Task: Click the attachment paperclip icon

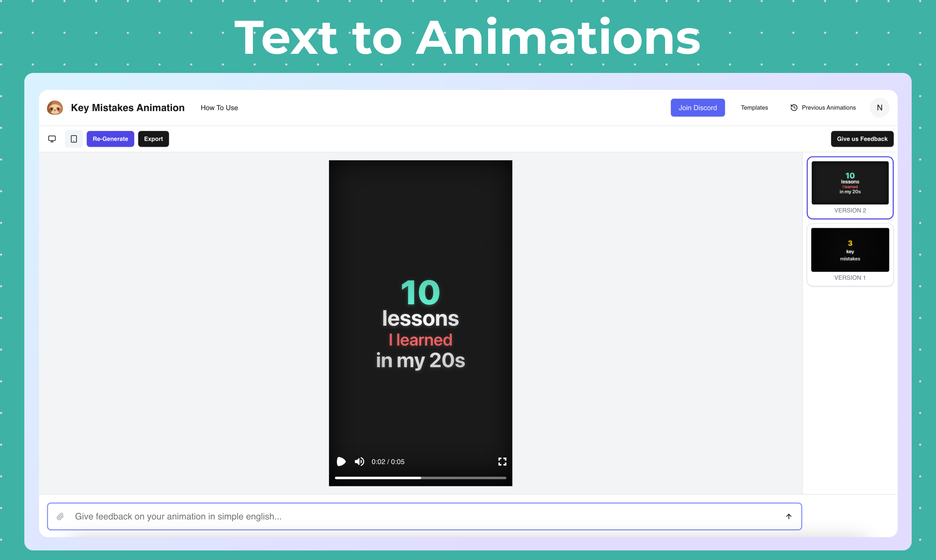Action: (x=60, y=516)
